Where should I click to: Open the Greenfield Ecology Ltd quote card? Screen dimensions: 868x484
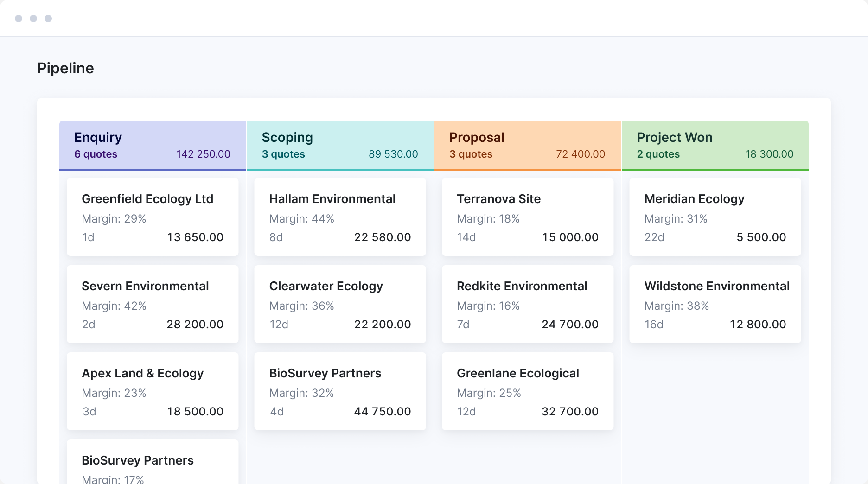(x=153, y=217)
